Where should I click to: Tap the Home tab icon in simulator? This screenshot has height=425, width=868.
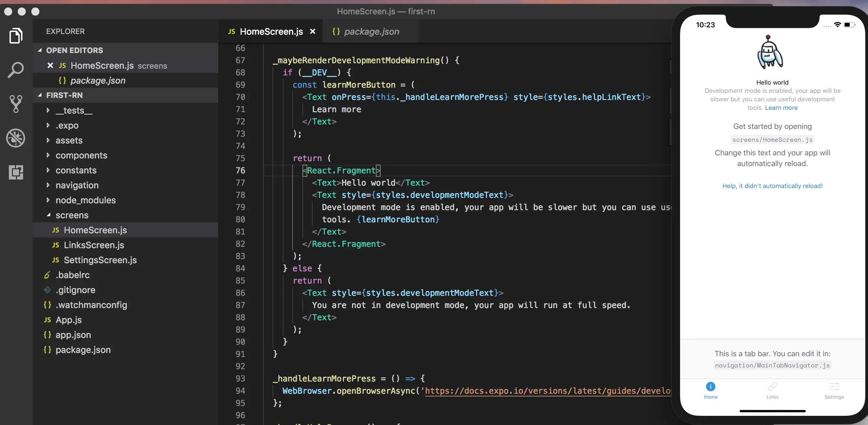(x=710, y=387)
